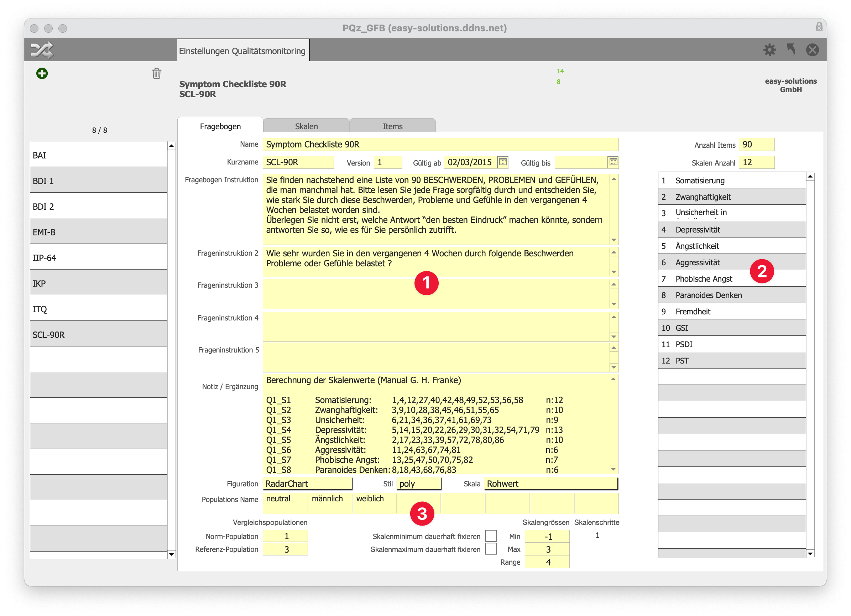Click the Gültig ab date field
Screen dimensions: 851x616
click(470, 162)
